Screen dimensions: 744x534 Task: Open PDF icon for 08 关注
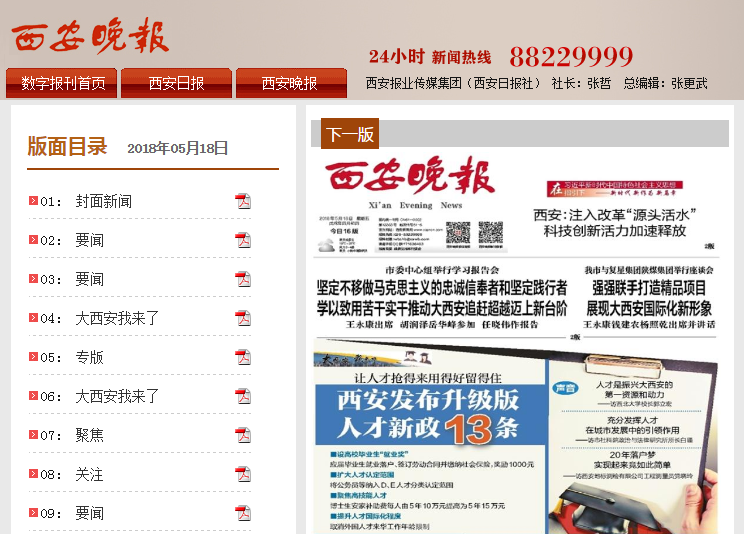243,474
